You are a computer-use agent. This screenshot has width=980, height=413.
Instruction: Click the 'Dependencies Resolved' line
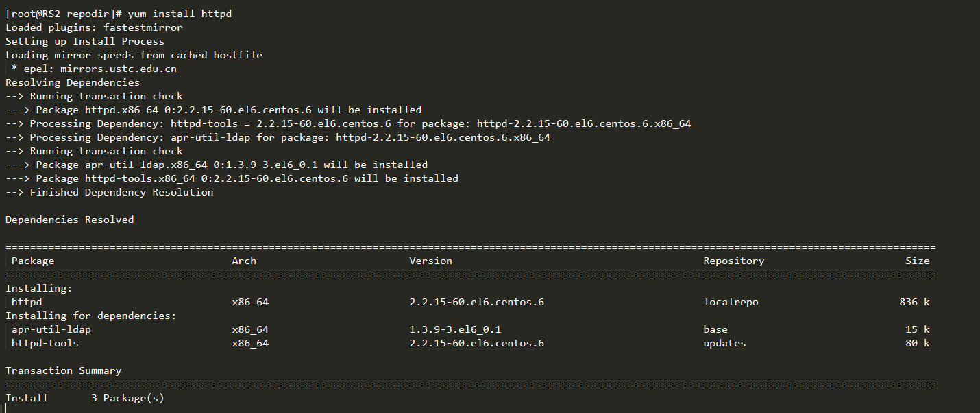pyautogui.click(x=69, y=220)
